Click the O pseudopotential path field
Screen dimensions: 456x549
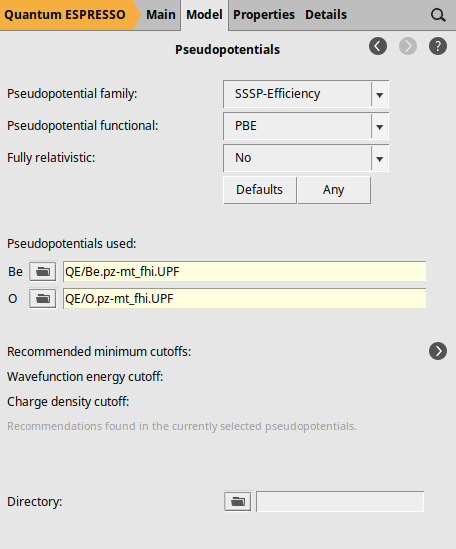[244, 299]
